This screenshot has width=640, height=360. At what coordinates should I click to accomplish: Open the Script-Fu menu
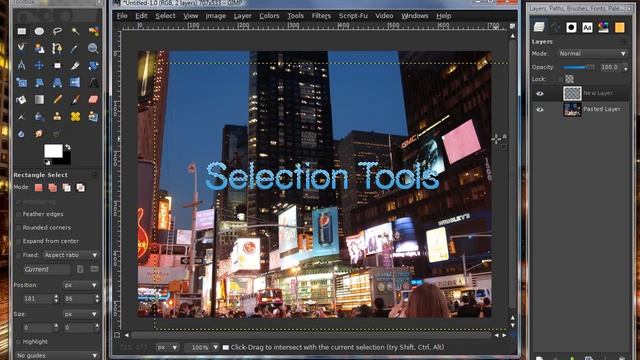(353, 16)
